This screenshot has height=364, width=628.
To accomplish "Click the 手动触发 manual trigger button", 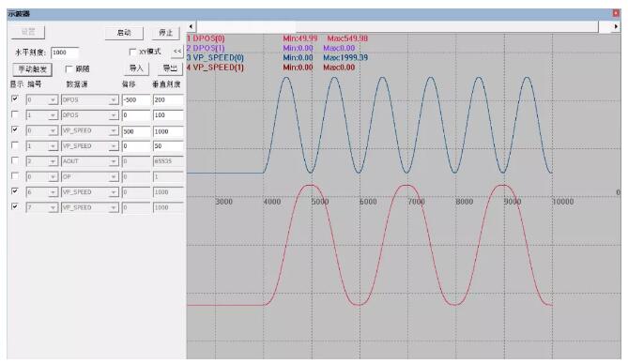I will pos(33,69).
